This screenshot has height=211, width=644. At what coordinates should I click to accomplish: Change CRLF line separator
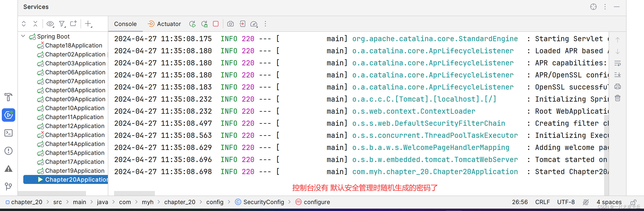[542, 202]
